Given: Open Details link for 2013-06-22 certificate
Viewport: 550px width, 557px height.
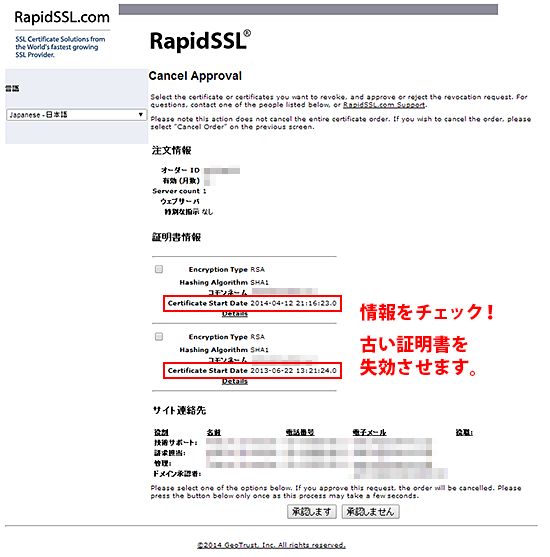Looking at the screenshot, I should (235, 382).
